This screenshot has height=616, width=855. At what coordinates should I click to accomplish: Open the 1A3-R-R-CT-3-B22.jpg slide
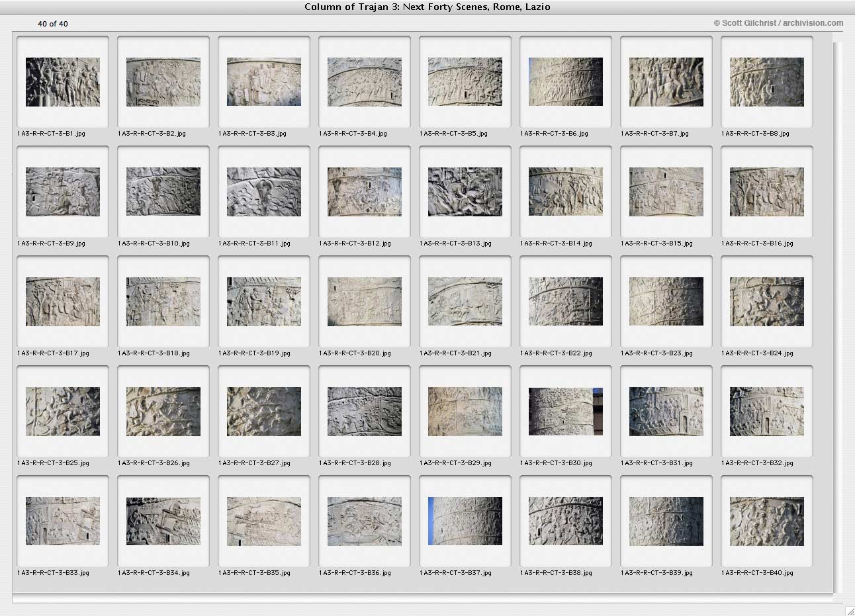click(x=566, y=302)
